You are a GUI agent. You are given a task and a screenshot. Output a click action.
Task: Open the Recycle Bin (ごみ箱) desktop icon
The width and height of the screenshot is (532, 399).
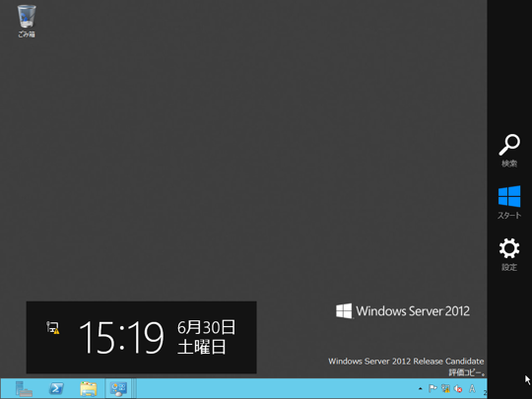click(x=27, y=21)
